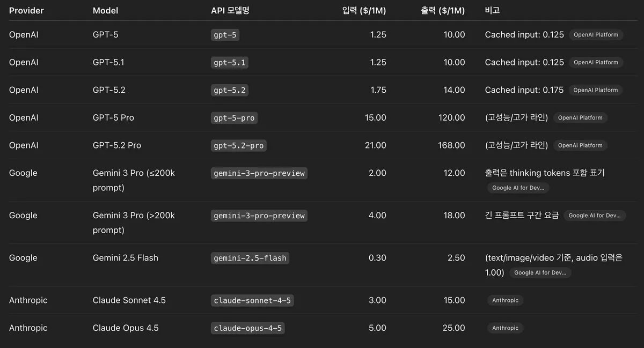Click the 입력 ($/1M) column header
644x348 pixels.
tap(364, 10)
